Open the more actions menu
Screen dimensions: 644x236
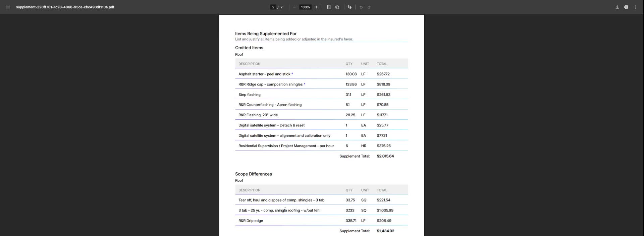pyautogui.click(x=635, y=7)
